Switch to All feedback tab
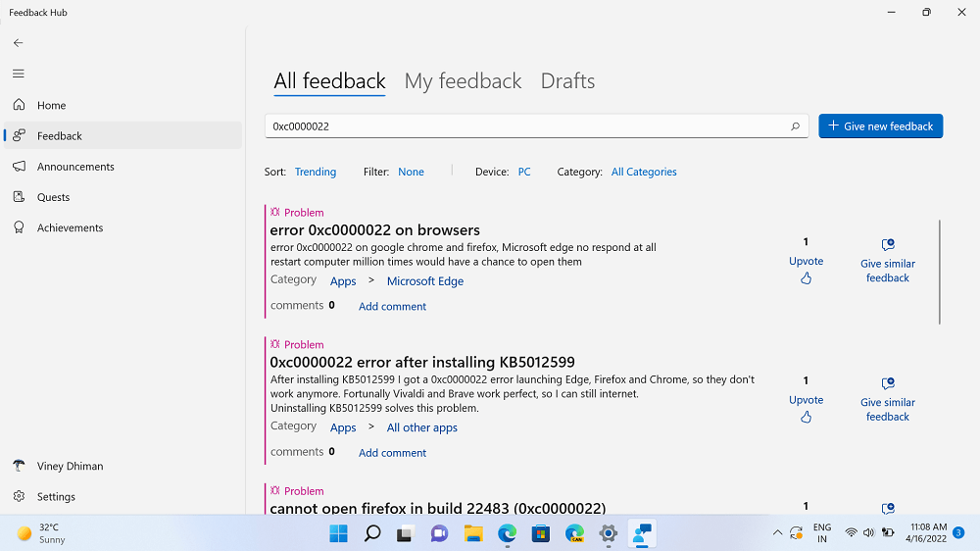This screenshot has height=551, width=980. [x=329, y=81]
